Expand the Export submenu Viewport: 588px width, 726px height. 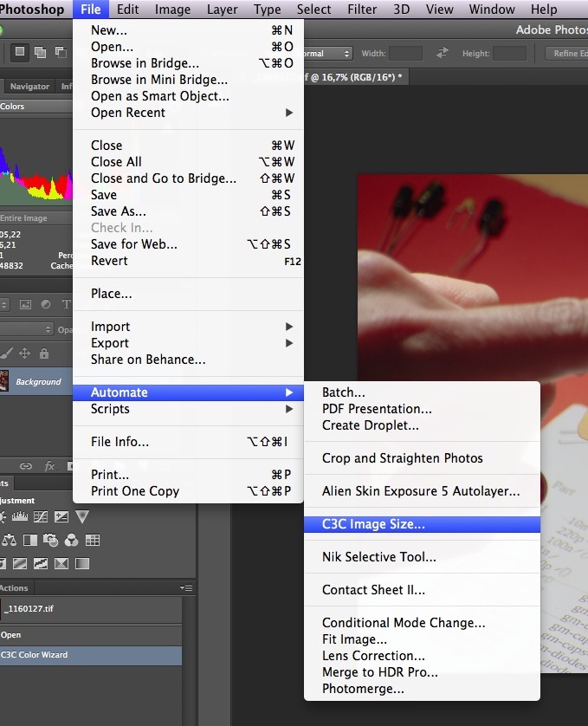[189, 343]
